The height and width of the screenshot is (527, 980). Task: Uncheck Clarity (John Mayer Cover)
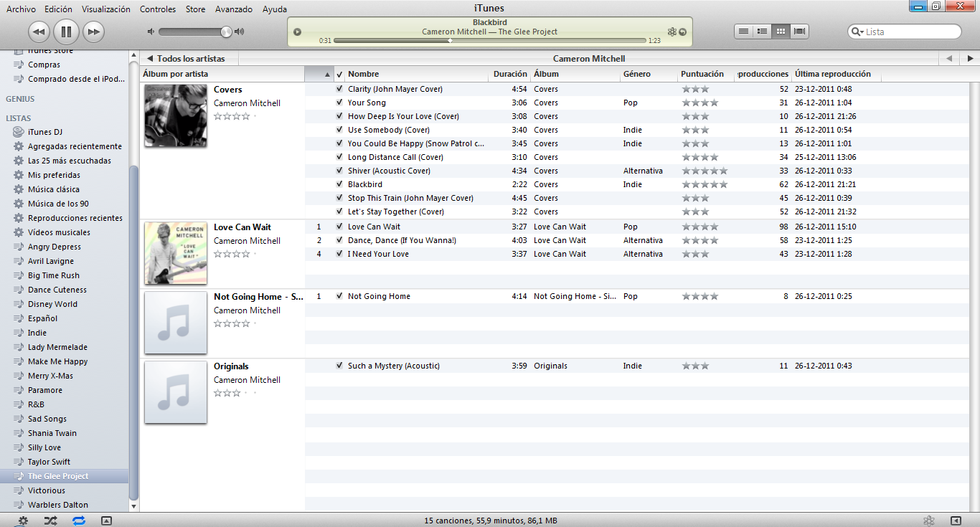tap(339, 89)
